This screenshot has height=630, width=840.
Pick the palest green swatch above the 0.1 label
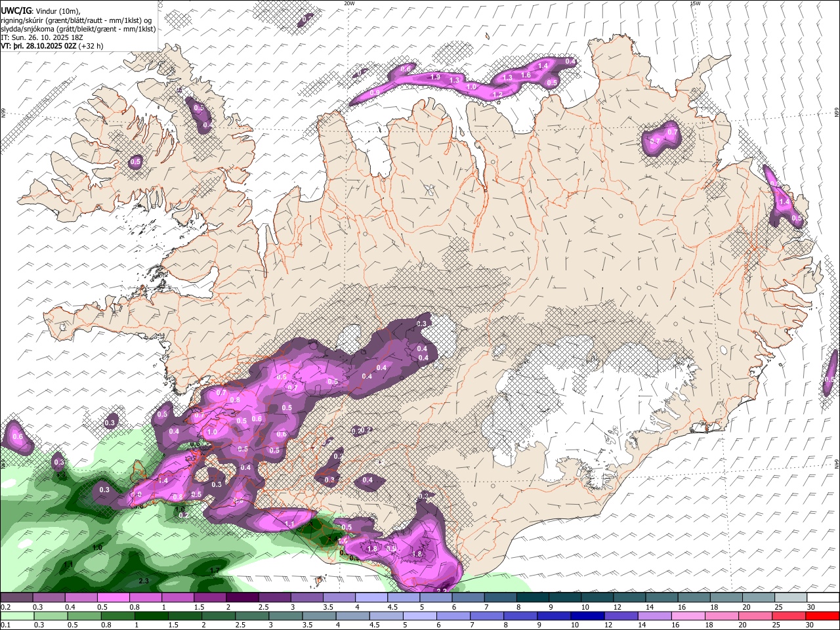tap(18, 616)
